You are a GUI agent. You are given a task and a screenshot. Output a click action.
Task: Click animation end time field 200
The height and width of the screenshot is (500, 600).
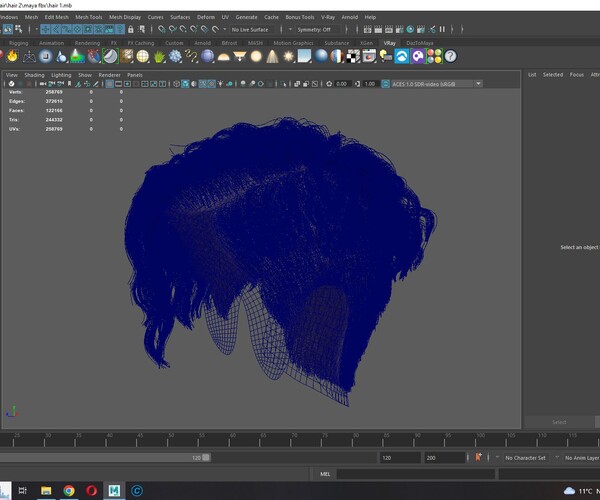445,458
